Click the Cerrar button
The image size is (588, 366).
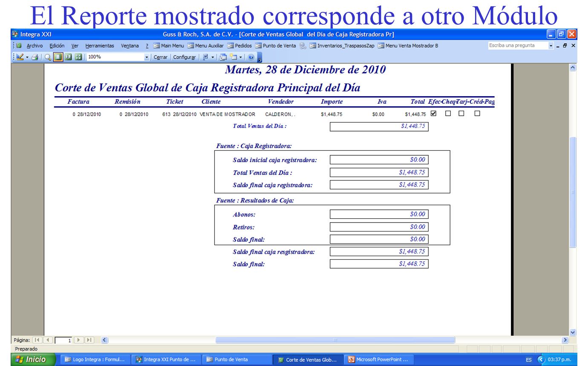[161, 57]
